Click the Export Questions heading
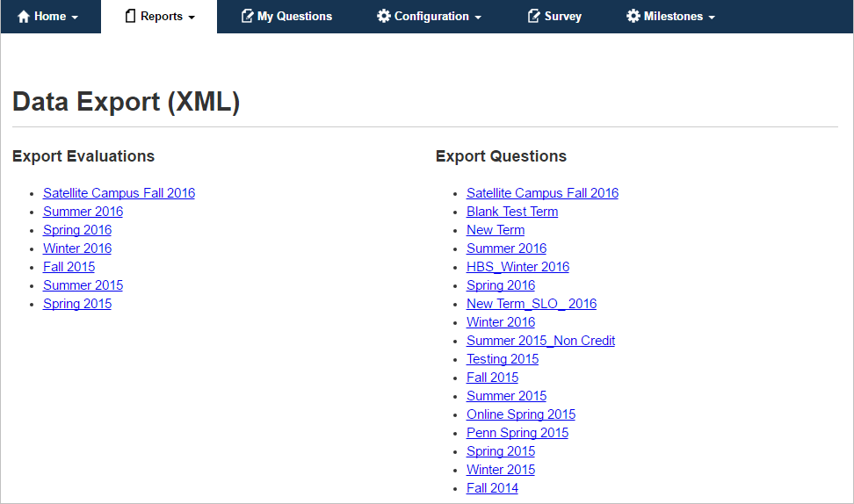854x504 pixels. click(x=501, y=156)
